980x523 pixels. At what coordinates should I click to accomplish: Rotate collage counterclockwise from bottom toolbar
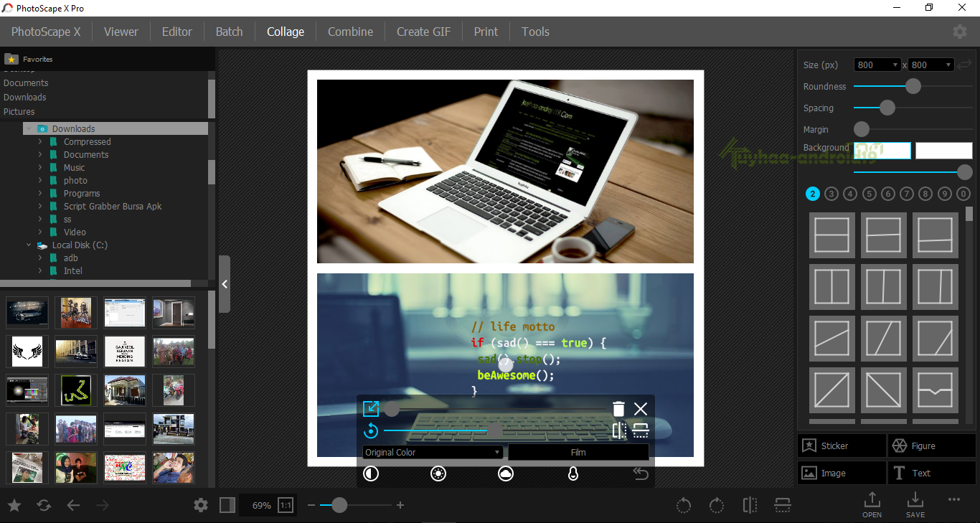[684, 506]
